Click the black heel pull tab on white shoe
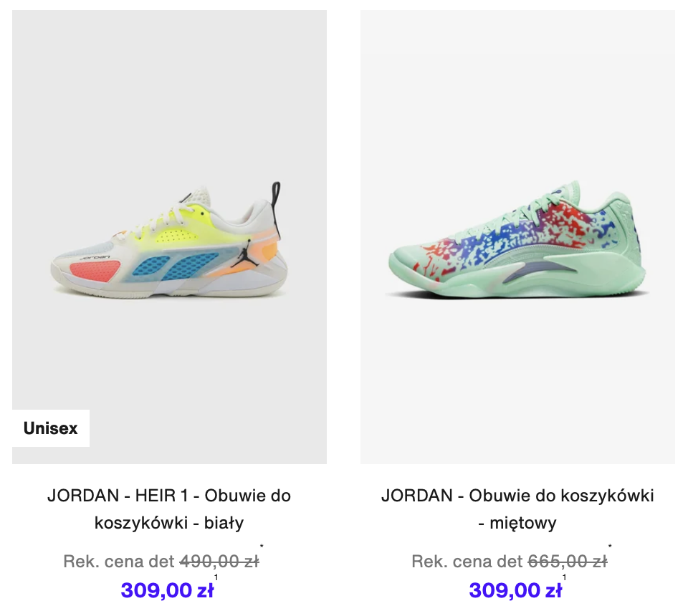Screen dimensions: 688x616 [x=276, y=197]
